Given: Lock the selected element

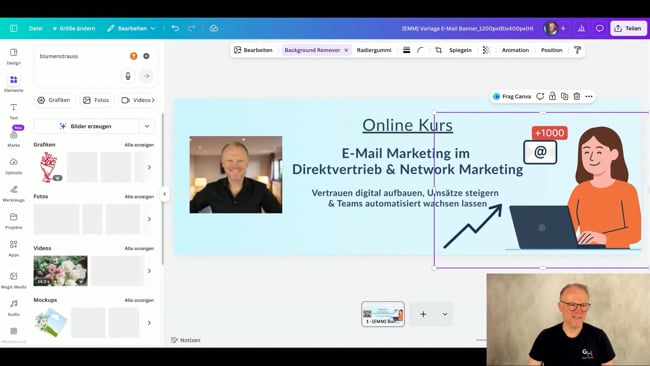Looking at the screenshot, I should pos(552,96).
